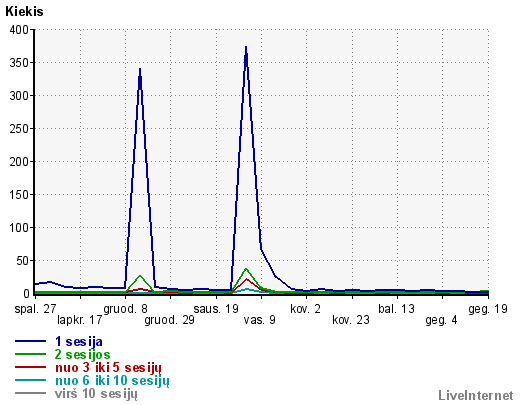Click the green peak under the second spike

pos(246,269)
